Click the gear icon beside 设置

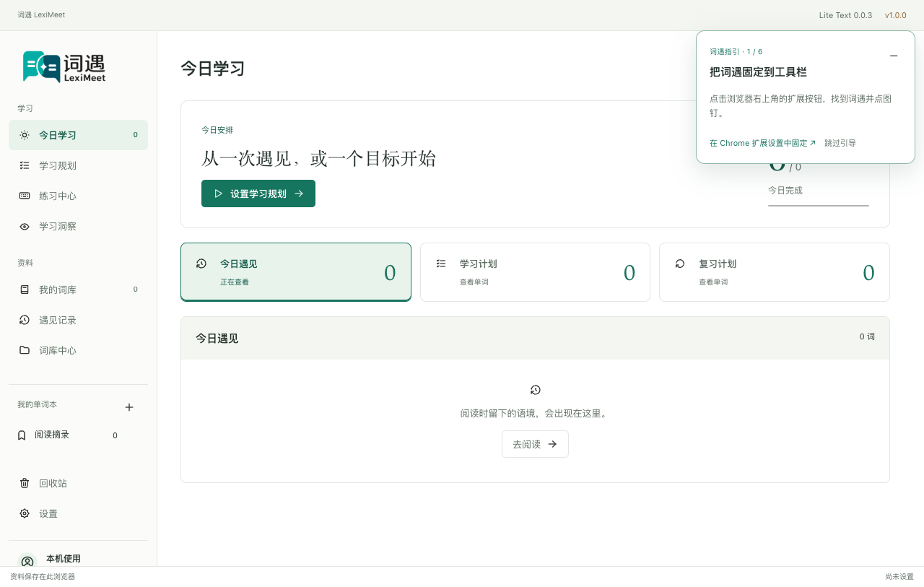click(x=25, y=513)
